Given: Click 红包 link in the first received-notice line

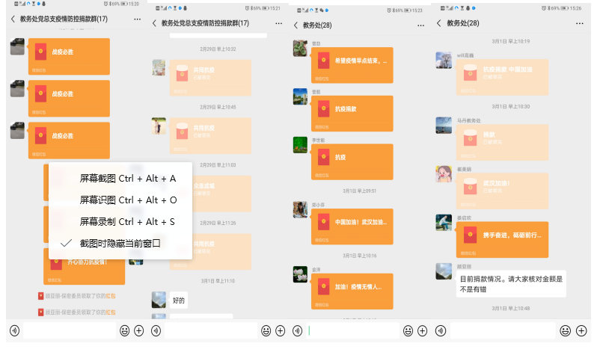Looking at the screenshot, I should (110, 295).
